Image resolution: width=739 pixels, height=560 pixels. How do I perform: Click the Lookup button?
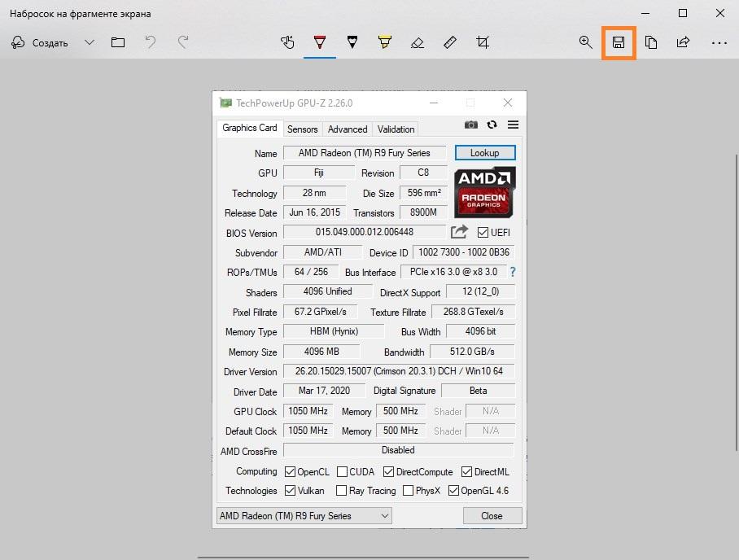point(485,153)
